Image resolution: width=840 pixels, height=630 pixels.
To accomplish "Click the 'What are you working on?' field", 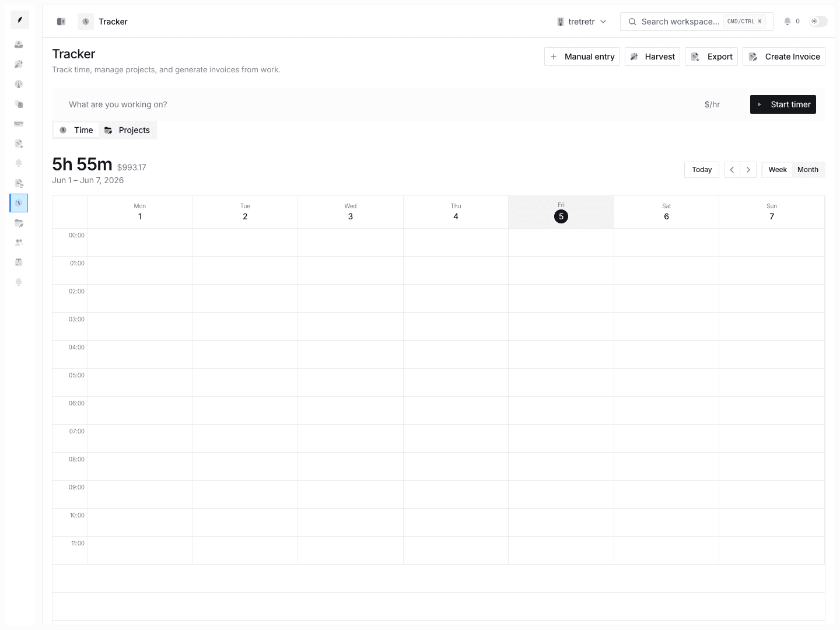I will pos(379,104).
